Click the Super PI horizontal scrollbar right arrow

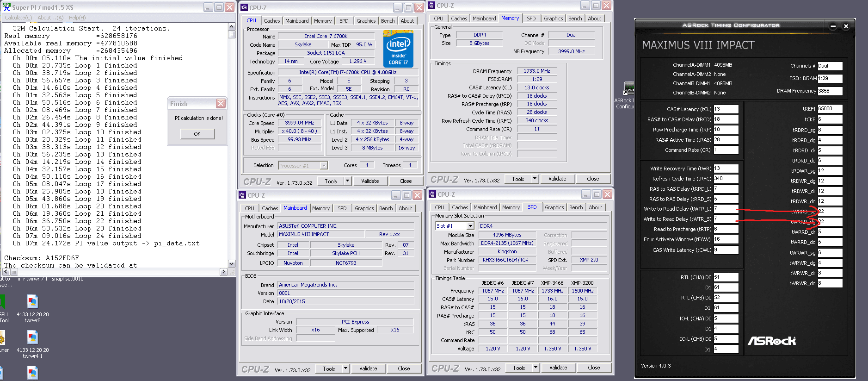click(x=224, y=272)
